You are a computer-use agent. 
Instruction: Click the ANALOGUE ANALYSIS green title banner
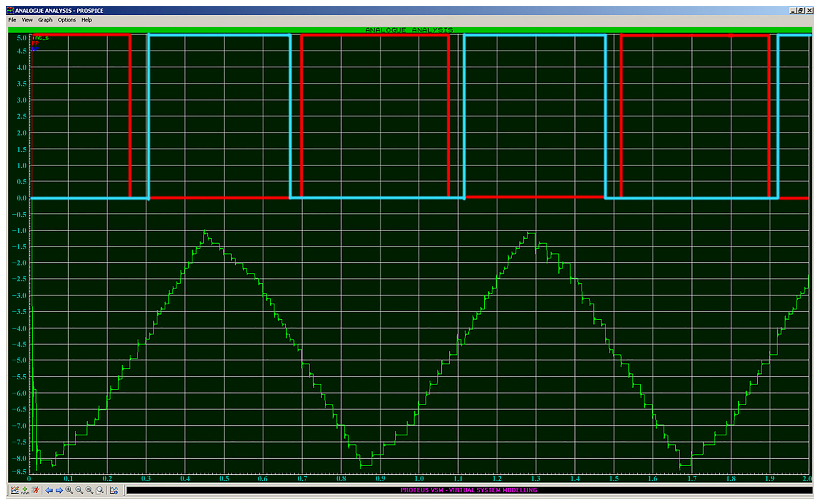[409, 29]
